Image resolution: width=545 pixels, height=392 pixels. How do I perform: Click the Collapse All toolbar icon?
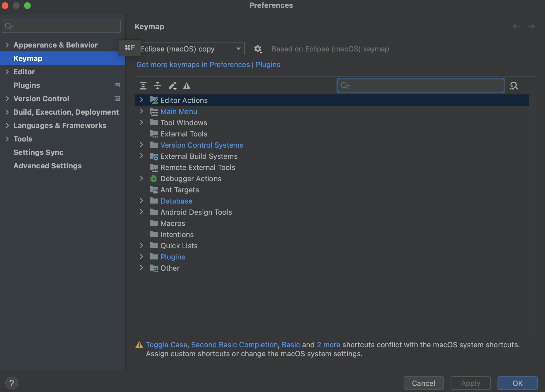tap(158, 86)
